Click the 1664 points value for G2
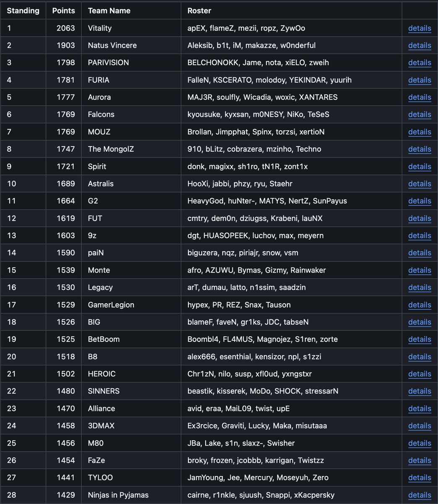Screen dimensions: 438x504 (66, 201)
